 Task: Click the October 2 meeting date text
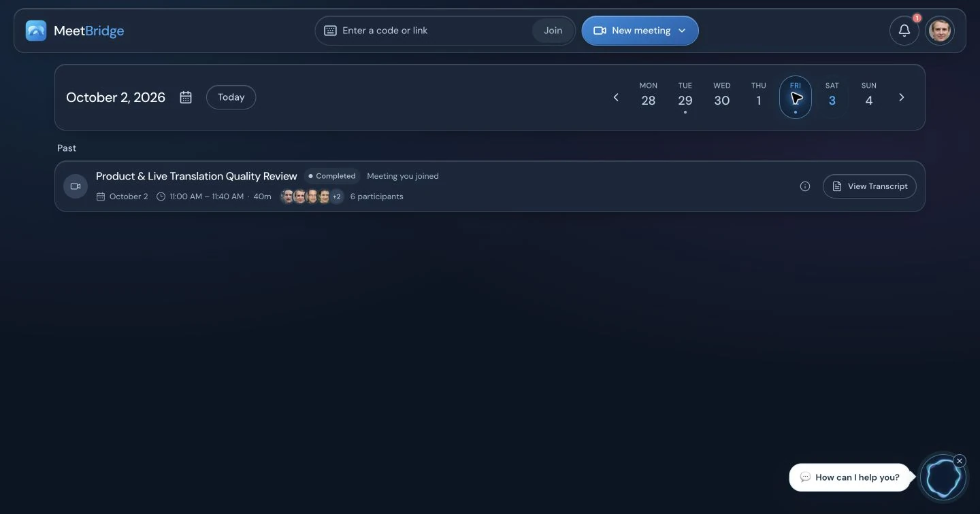click(x=129, y=196)
